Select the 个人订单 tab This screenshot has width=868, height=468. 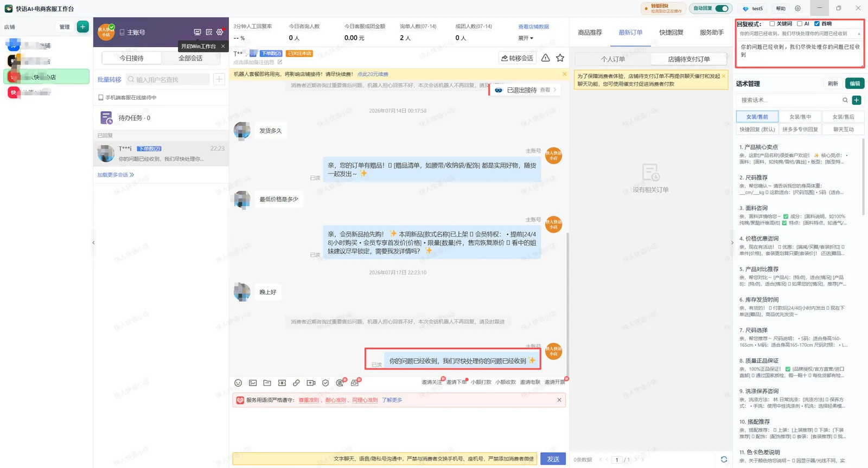tap(613, 59)
